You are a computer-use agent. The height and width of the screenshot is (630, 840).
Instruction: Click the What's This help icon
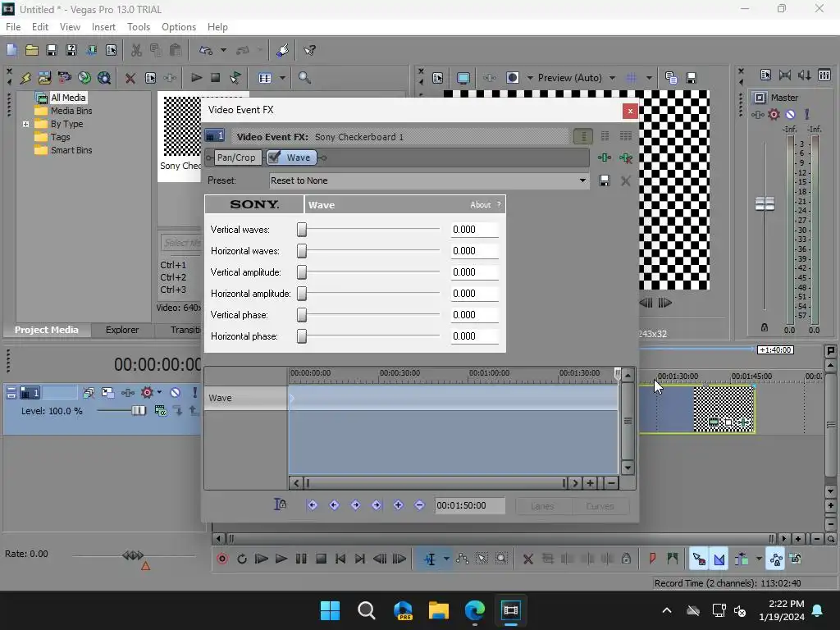coord(309,50)
